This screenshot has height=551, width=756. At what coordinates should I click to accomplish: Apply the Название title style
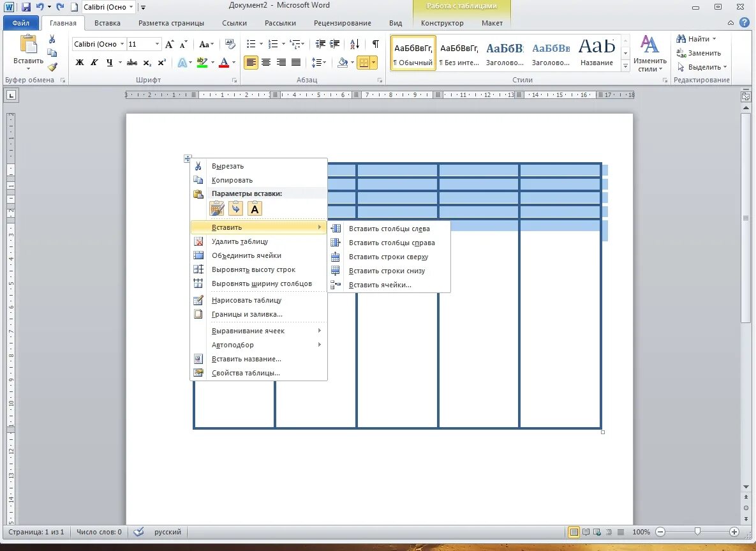[597, 53]
